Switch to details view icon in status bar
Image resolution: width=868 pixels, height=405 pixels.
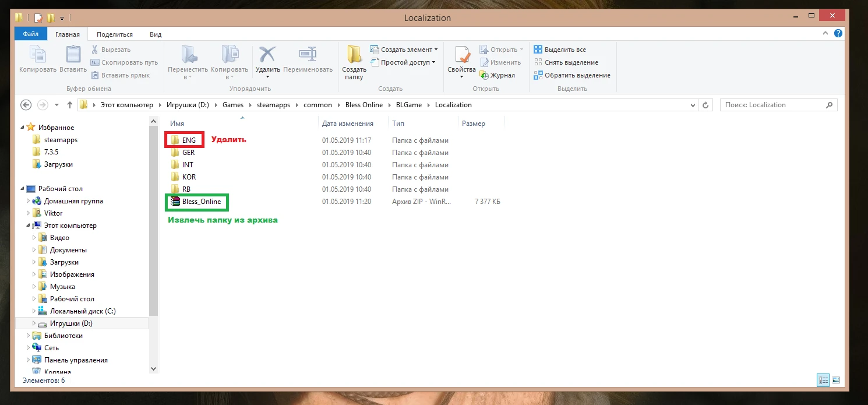point(823,380)
